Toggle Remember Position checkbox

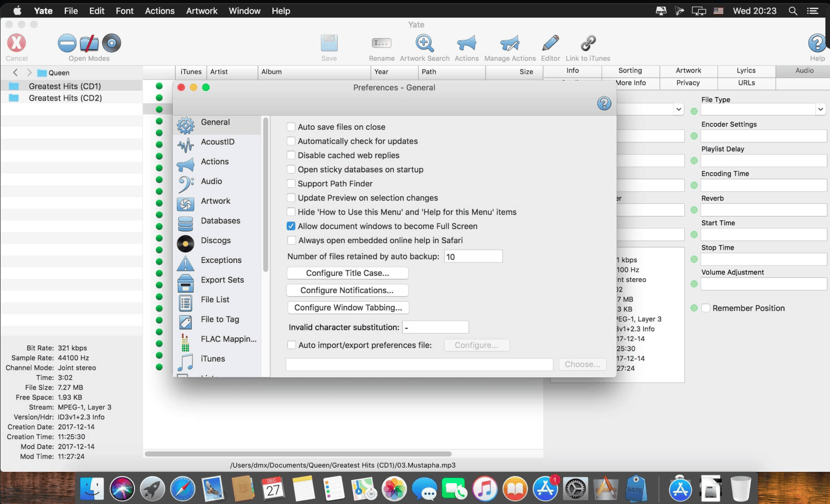(706, 308)
